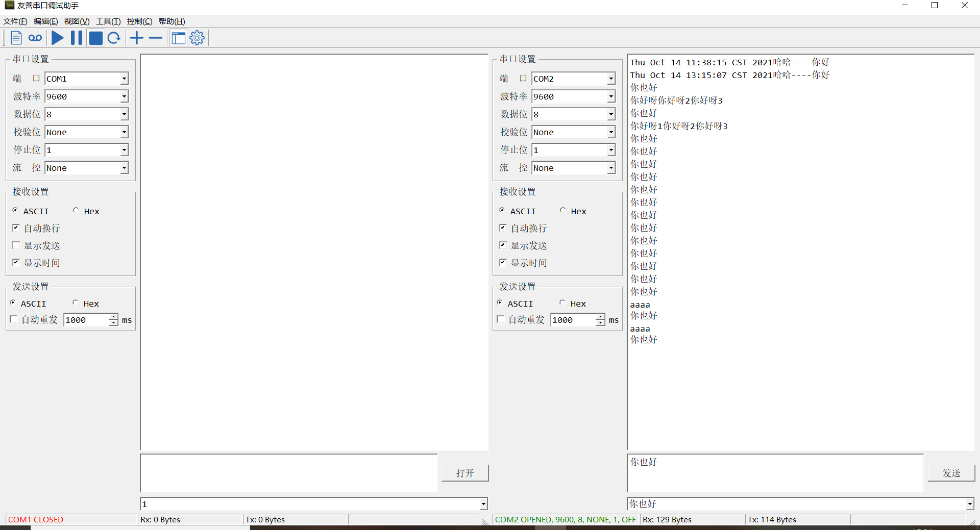Decrease right resend interval with down arrow
Screen dimensions: 980x530
600,323
